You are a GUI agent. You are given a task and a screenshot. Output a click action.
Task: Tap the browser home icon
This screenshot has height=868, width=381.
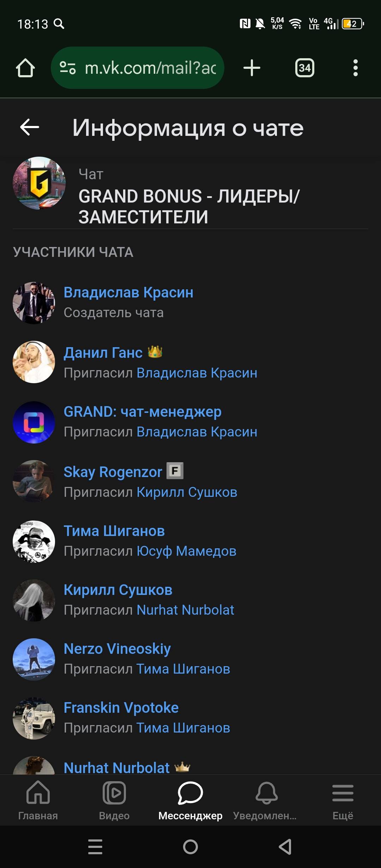pos(25,68)
